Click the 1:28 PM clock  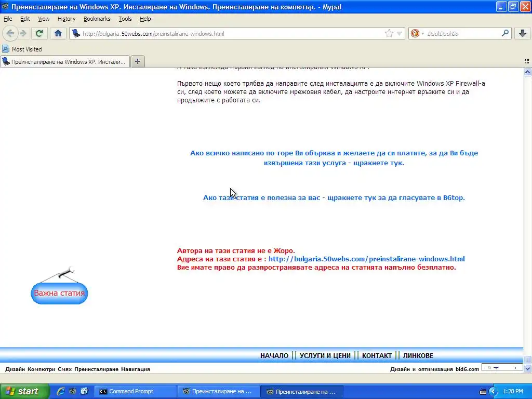click(x=513, y=392)
